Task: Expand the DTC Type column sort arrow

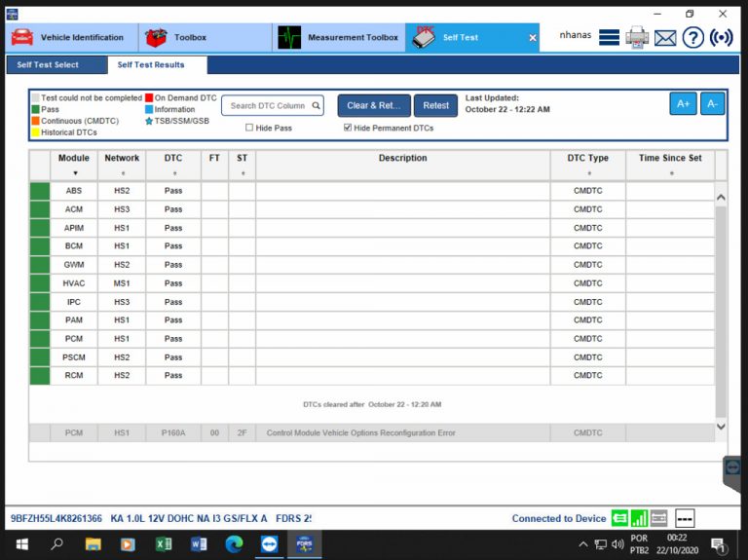Action: coord(587,173)
